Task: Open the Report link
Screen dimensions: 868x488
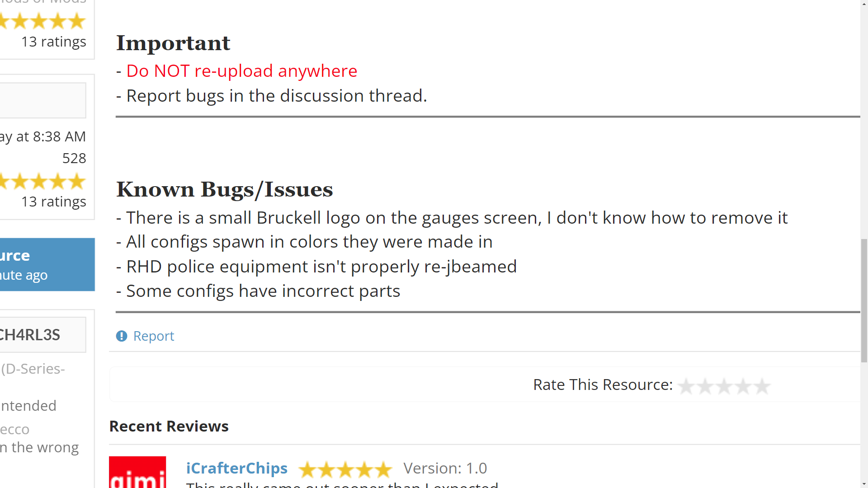Action: click(153, 336)
